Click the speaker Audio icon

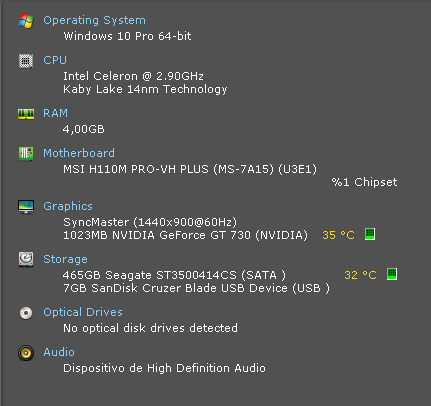coord(26,353)
